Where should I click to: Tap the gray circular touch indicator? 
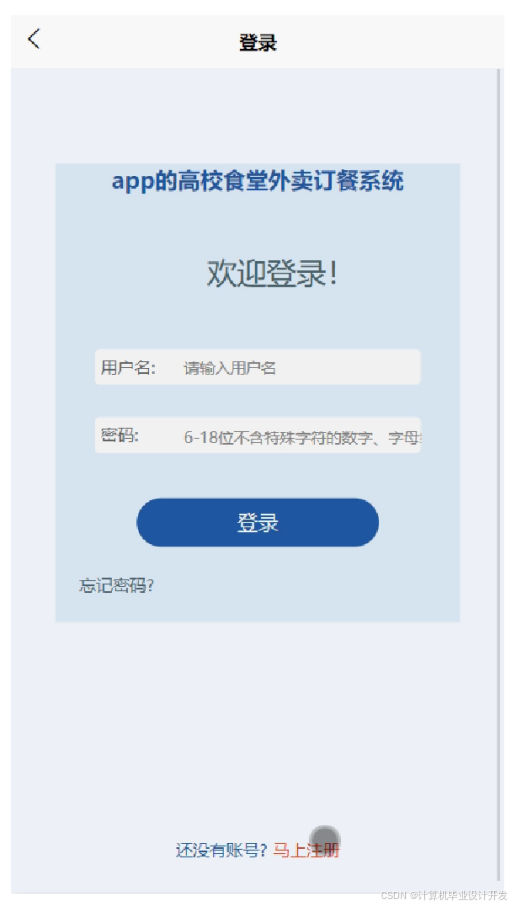tap(325, 840)
